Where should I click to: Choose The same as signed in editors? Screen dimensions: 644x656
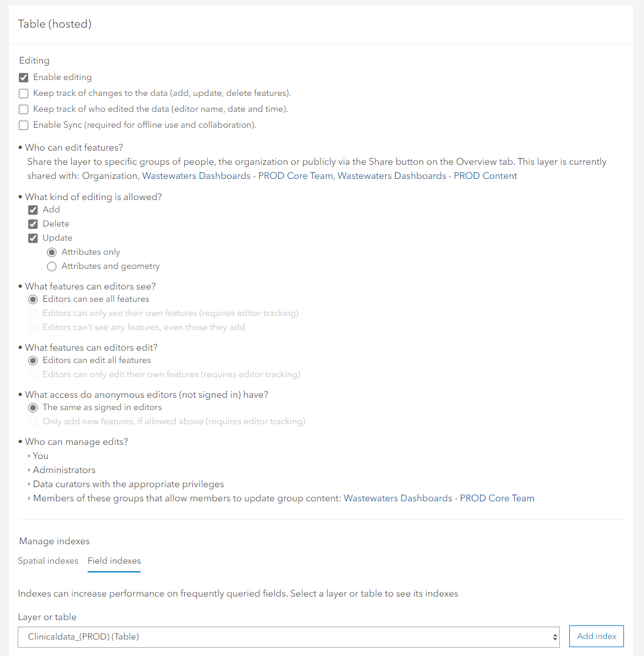click(x=33, y=408)
